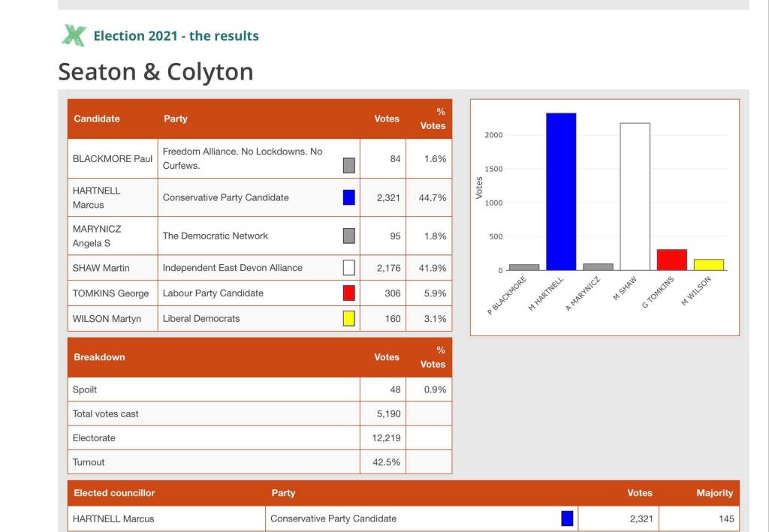
Task: Click the Turnout row label
Action: [89, 462]
